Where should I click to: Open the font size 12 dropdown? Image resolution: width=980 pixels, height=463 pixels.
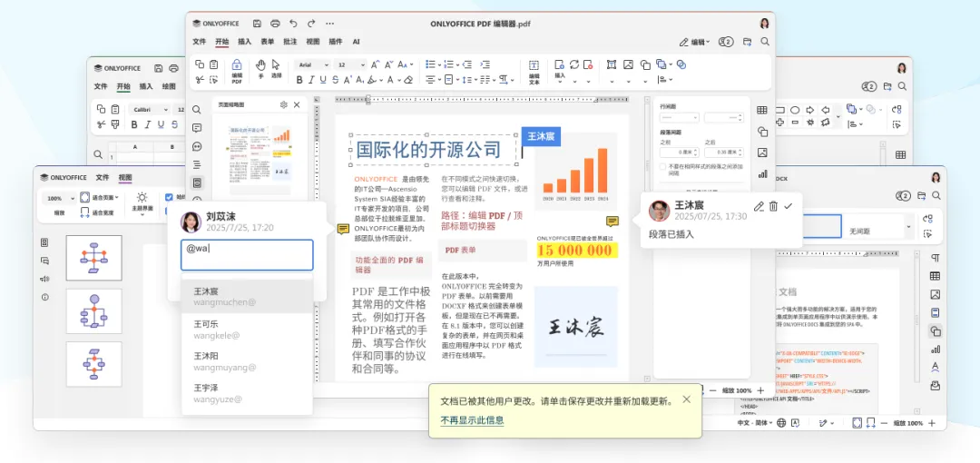tap(350, 64)
